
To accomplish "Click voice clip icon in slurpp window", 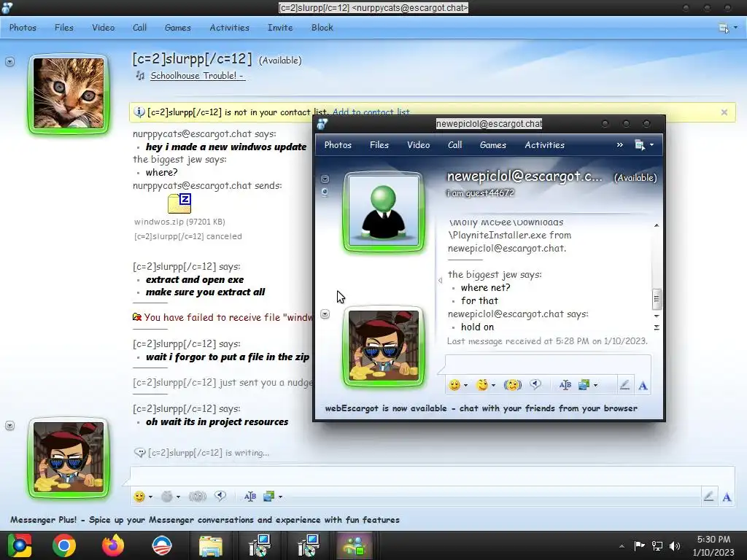I will click(x=220, y=497).
